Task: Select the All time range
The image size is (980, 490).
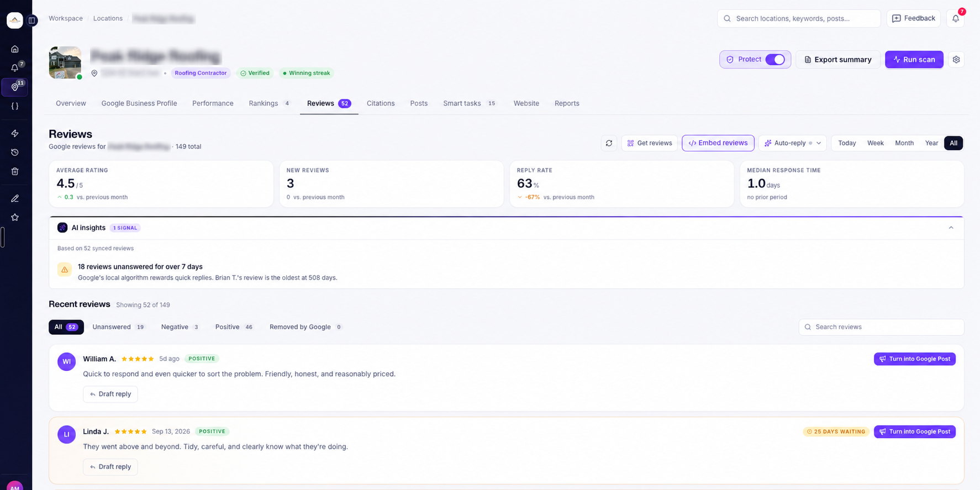Action: point(953,143)
